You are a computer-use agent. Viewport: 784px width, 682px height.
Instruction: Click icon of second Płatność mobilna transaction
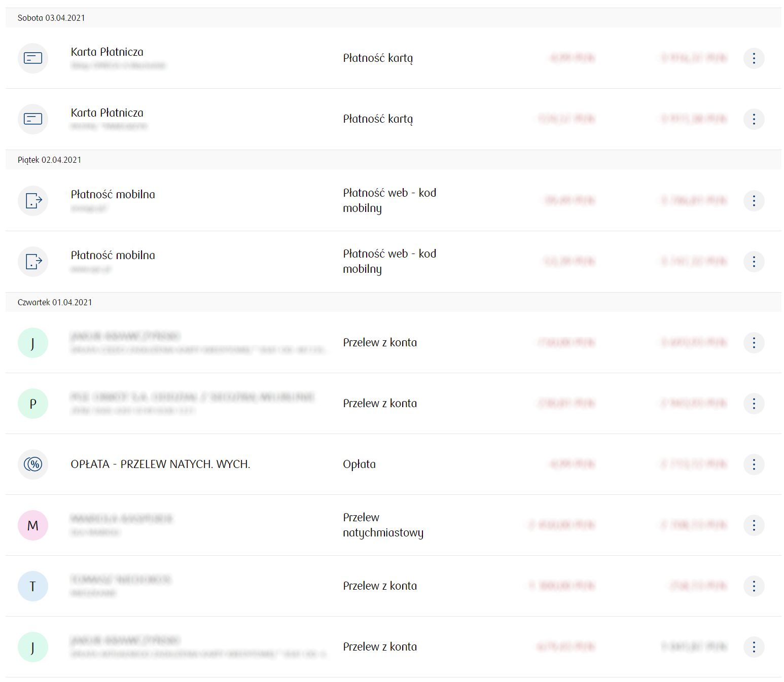[x=33, y=262]
